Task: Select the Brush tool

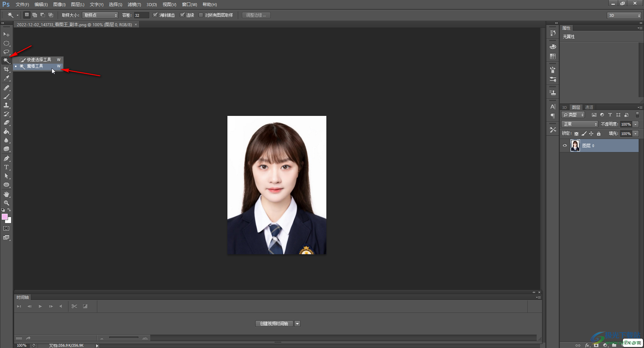Action: click(x=6, y=96)
